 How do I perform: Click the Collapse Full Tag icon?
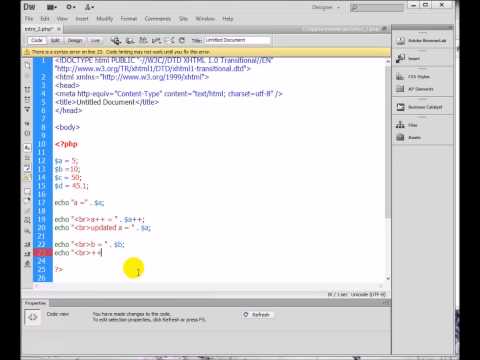click(28, 89)
